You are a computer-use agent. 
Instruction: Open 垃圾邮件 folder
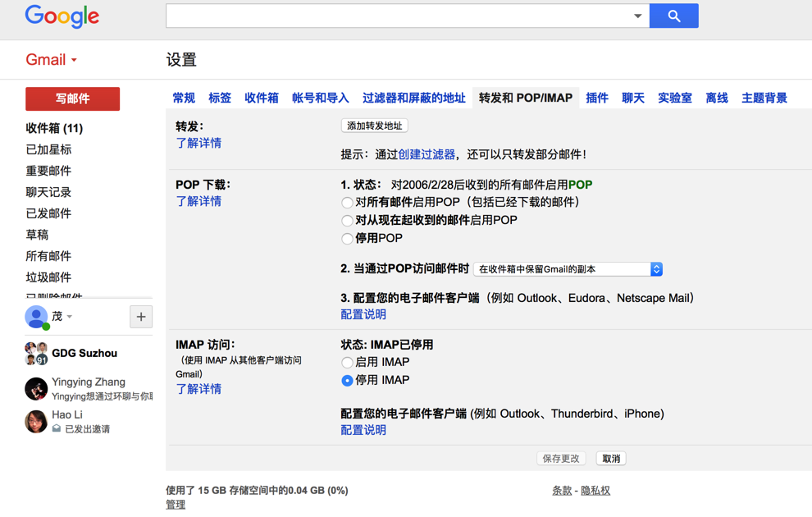point(48,277)
